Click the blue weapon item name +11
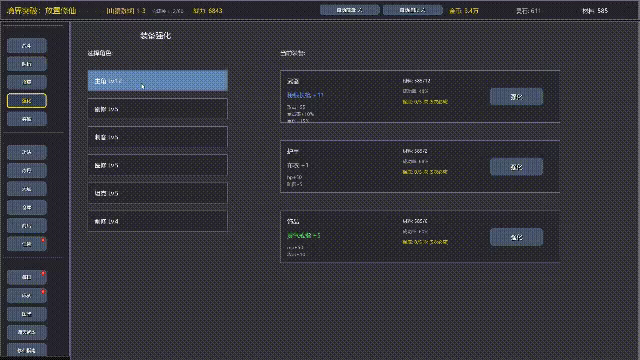The width and height of the screenshot is (640, 360). point(305,95)
